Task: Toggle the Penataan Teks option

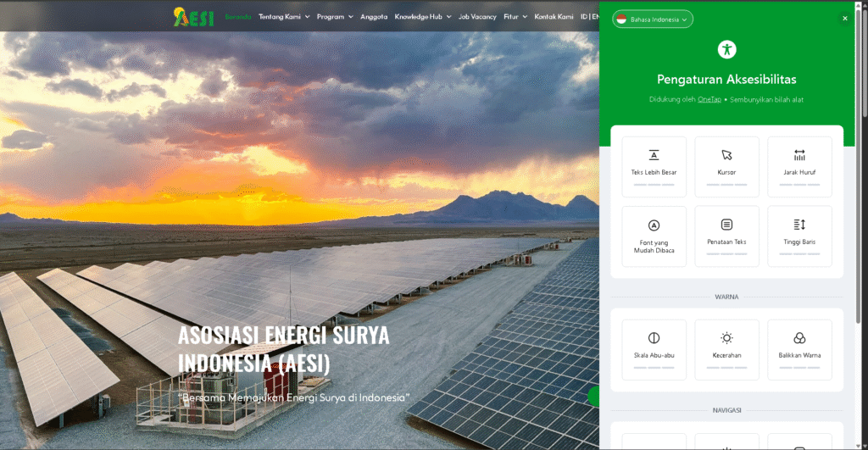Action: (x=726, y=236)
